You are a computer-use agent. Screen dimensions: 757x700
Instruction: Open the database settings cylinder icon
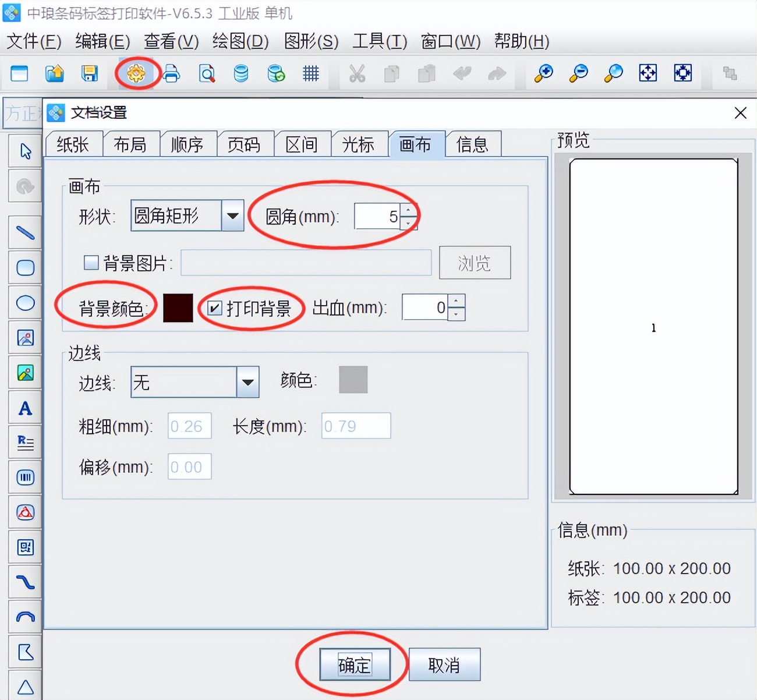tap(241, 73)
